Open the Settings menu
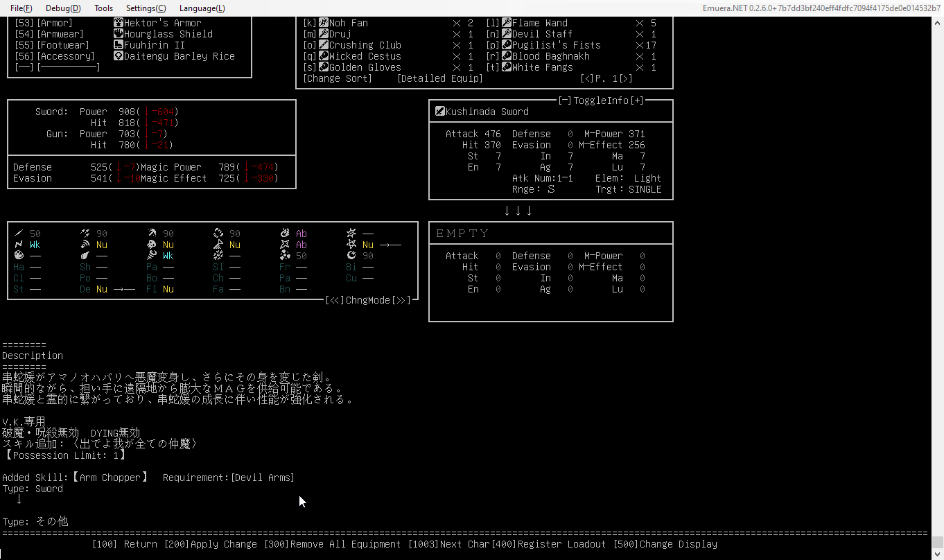 (x=146, y=8)
